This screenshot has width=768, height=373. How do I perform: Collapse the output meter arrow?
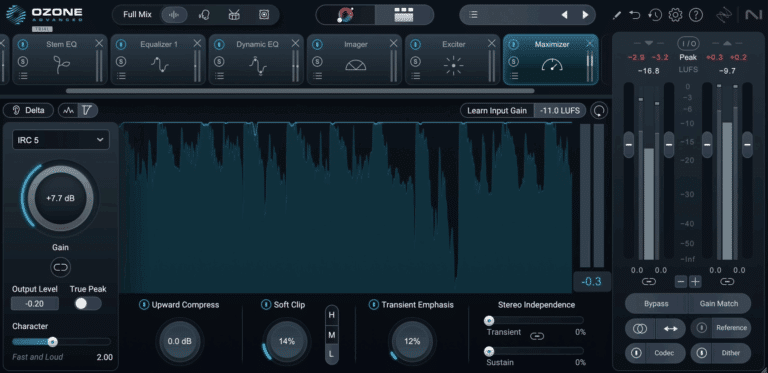coord(727,43)
